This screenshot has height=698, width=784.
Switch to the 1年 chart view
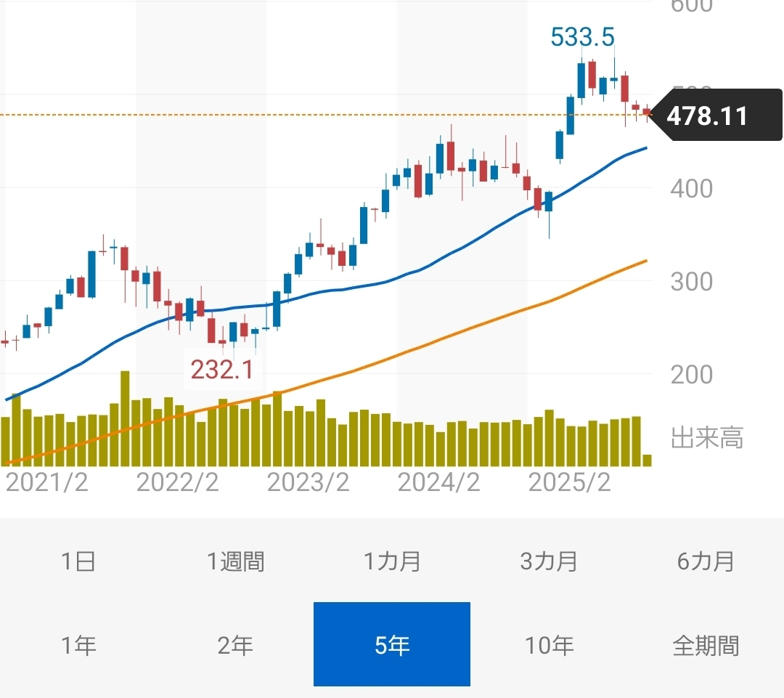(x=78, y=645)
